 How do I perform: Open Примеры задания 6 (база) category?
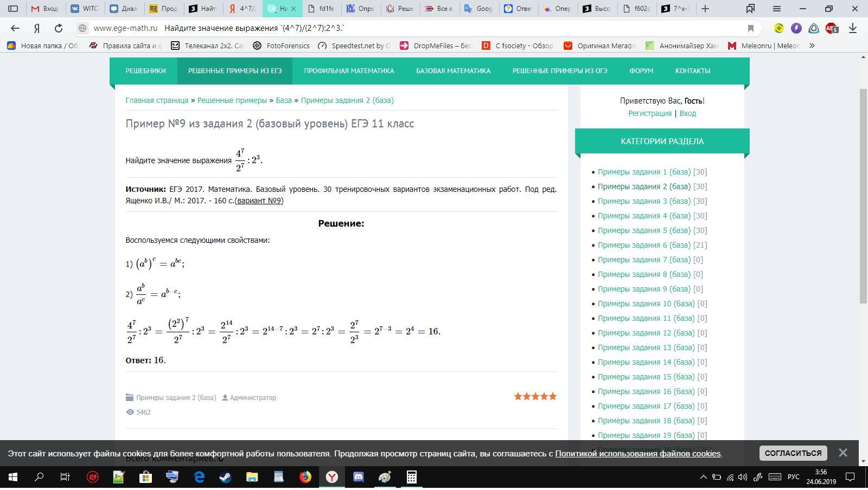(644, 245)
